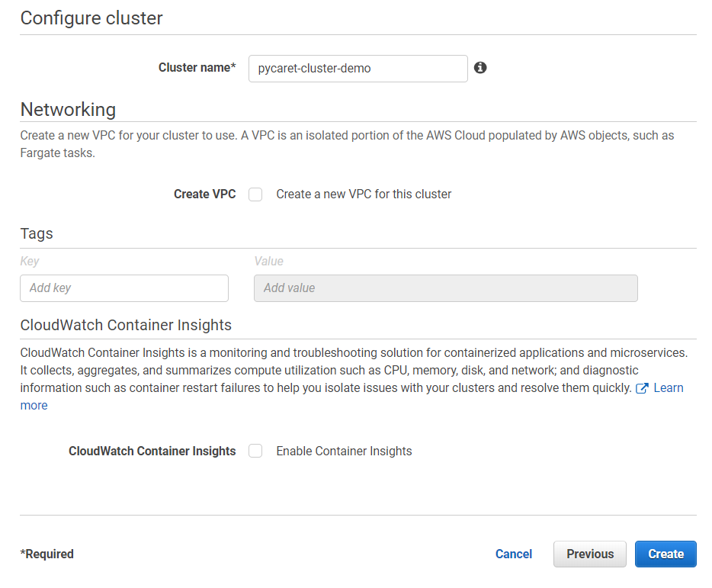Click the blue Create button
The width and height of the screenshot is (712, 588).
pyautogui.click(x=665, y=554)
